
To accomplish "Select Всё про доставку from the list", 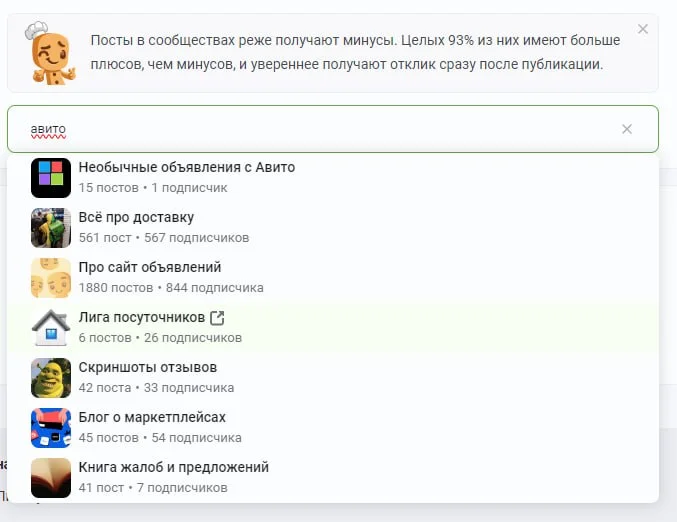I will point(333,228).
